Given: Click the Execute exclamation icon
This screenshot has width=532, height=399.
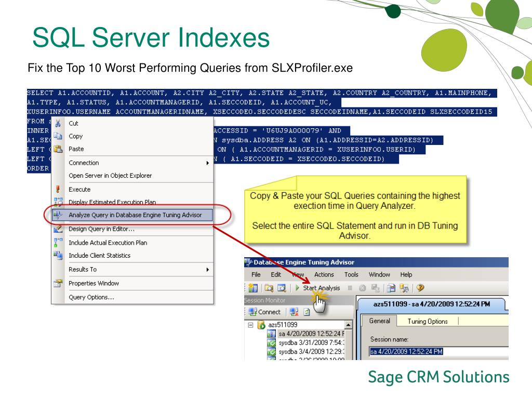Looking at the screenshot, I should (58, 189).
